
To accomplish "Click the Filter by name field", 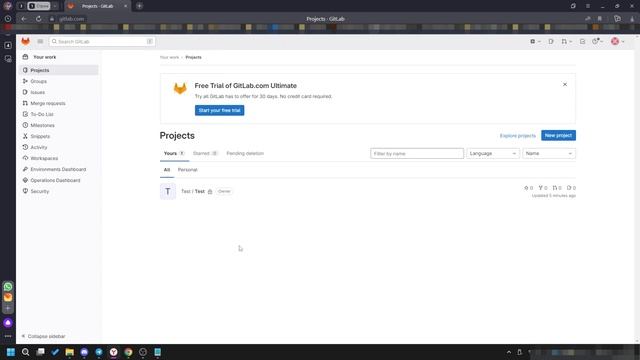I will click(x=417, y=153).
